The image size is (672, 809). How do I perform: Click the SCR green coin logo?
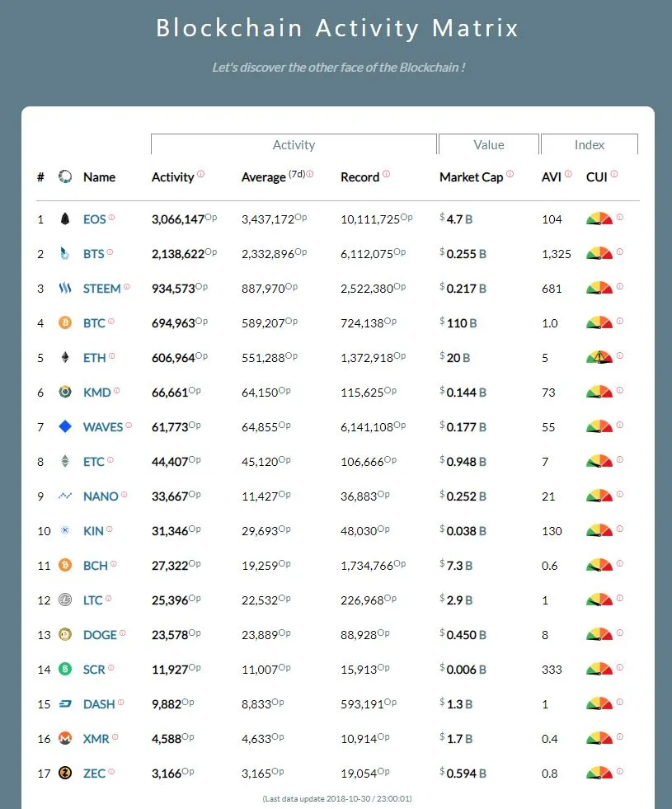click(x=65, y=669)
